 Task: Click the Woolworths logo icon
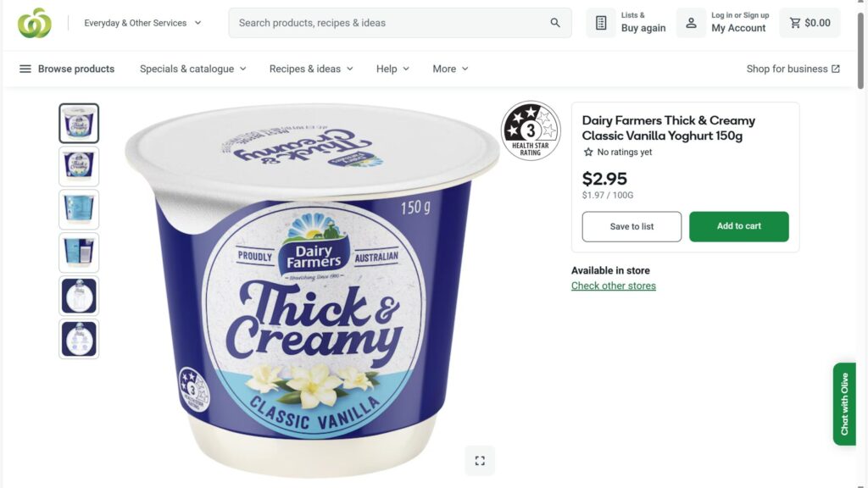click(x=35, y=23)
